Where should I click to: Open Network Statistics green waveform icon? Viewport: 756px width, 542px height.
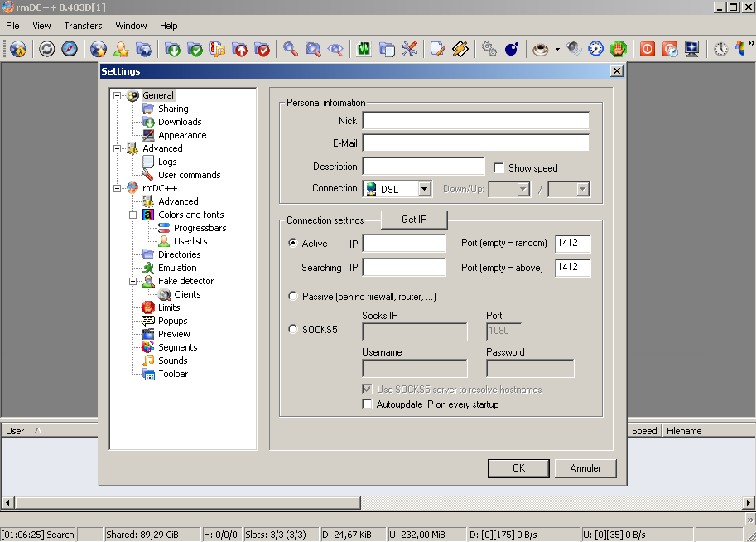click(364, 49)
